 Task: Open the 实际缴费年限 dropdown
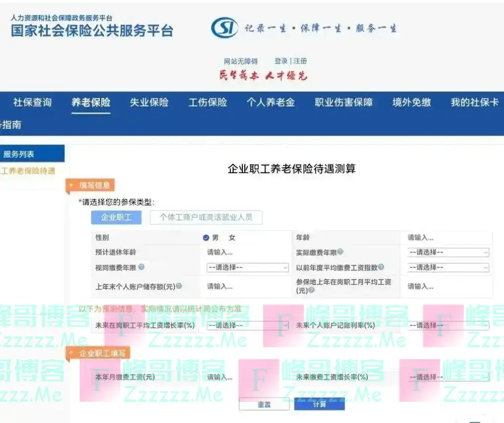tap(448, 253)
